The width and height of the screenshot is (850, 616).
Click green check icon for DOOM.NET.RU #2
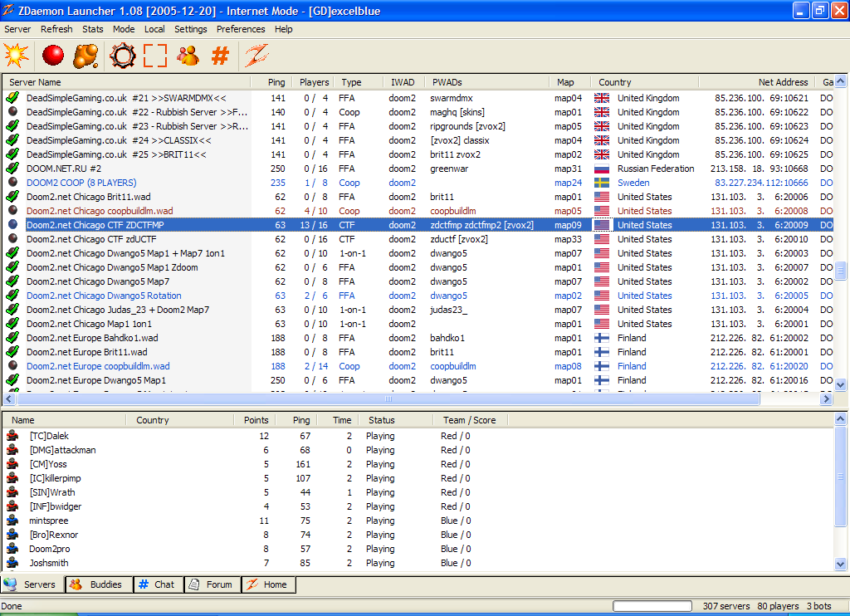click(x=12, y=168)
